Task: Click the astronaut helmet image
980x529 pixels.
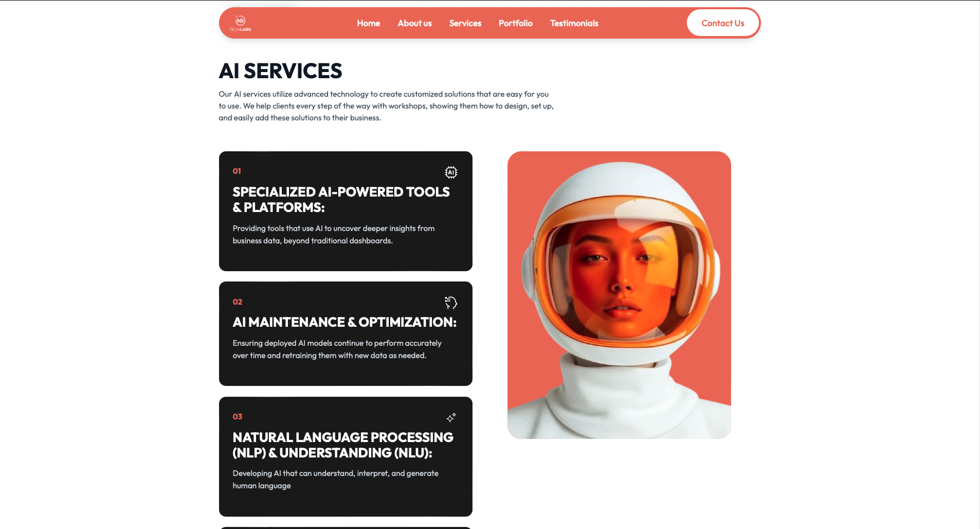Action: click(x=619, y=295)
